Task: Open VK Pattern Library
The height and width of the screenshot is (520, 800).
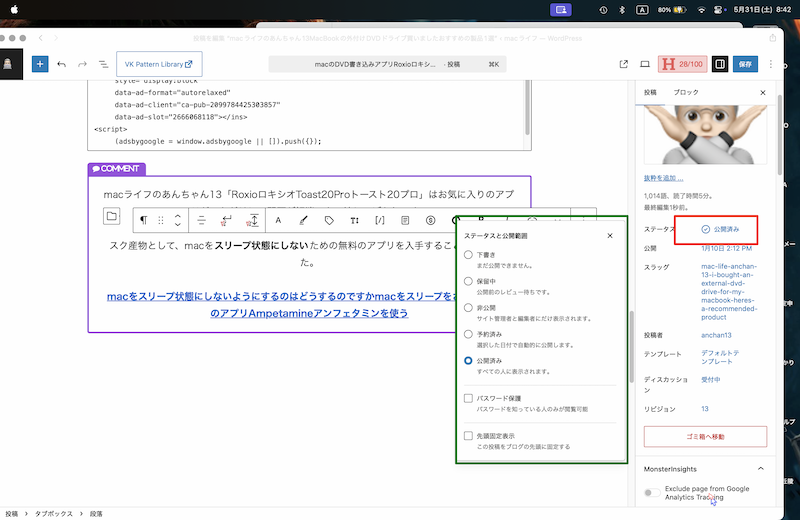Action: [159, 64]
